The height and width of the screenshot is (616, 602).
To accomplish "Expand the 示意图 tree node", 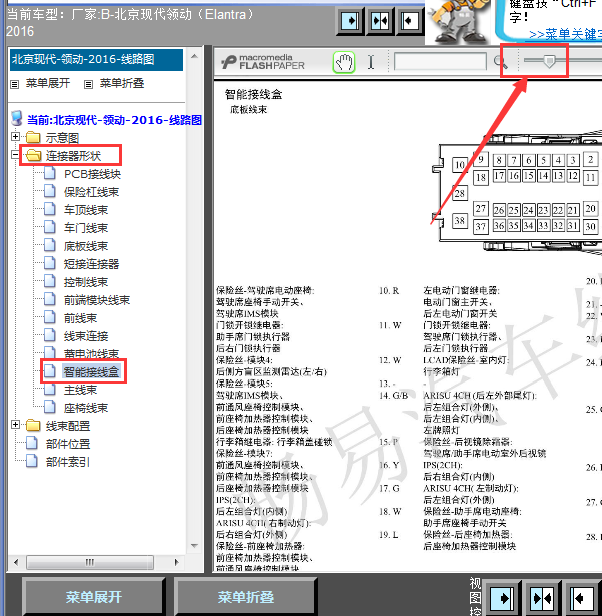I will [x=15, y=137].
